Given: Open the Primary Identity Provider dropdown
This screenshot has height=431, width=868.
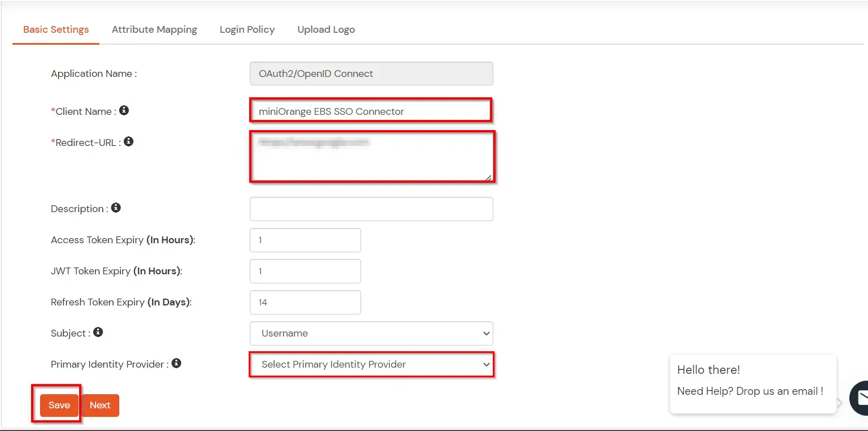Looking at the screenshot, I should [x=371, y=364].
